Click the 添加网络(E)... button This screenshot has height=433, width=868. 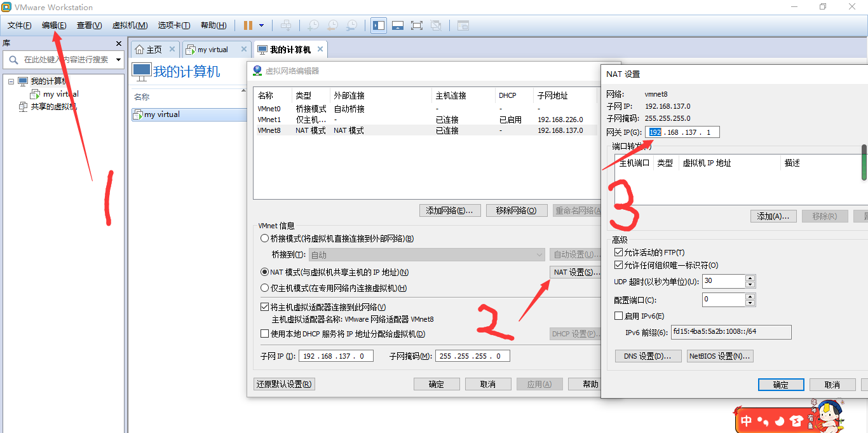click(x=449, y=210)
